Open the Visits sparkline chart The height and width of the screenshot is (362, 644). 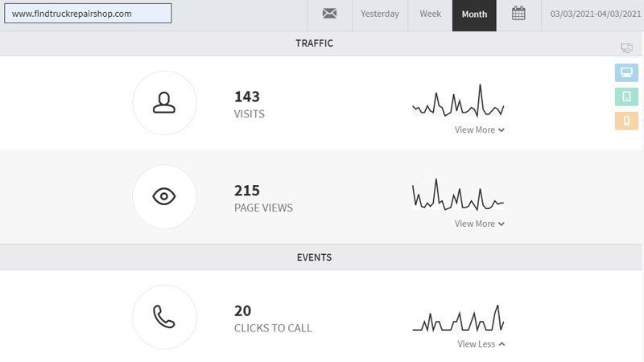point(458,101)
